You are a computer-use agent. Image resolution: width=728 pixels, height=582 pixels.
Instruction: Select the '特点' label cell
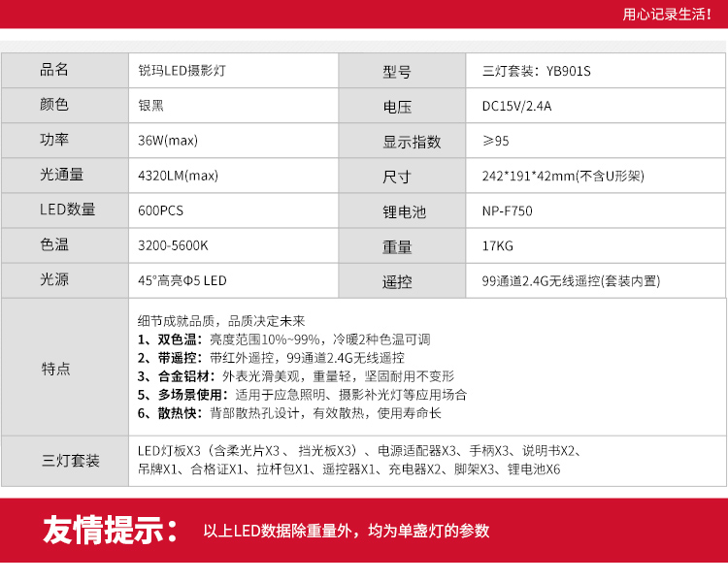pyautogui.click(x=65, y=368)
